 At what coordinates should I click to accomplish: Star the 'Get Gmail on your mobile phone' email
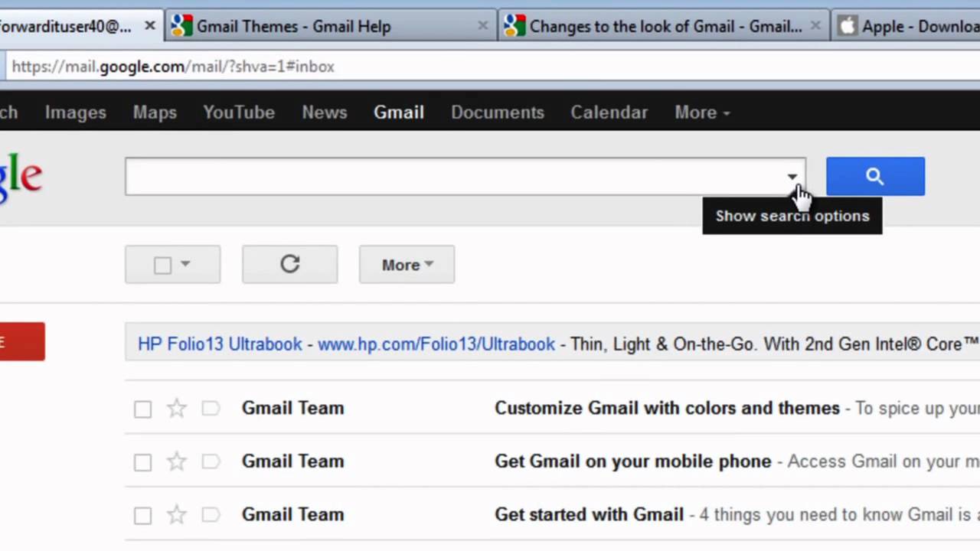[177, 461]
